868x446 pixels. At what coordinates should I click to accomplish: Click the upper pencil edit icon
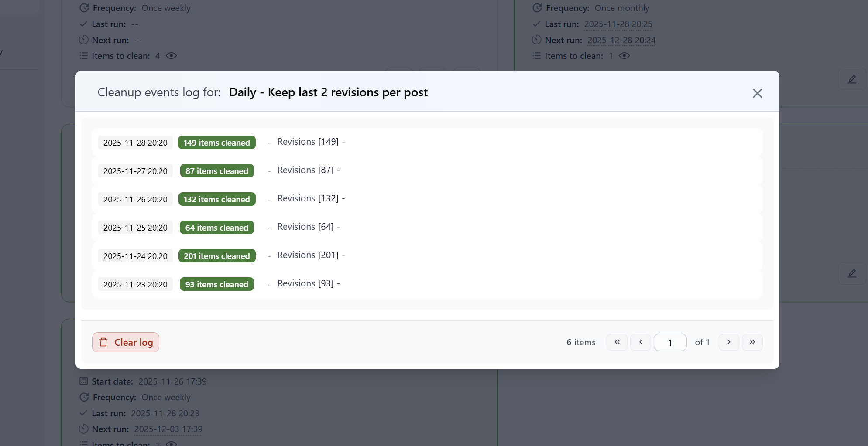[851, 79]
